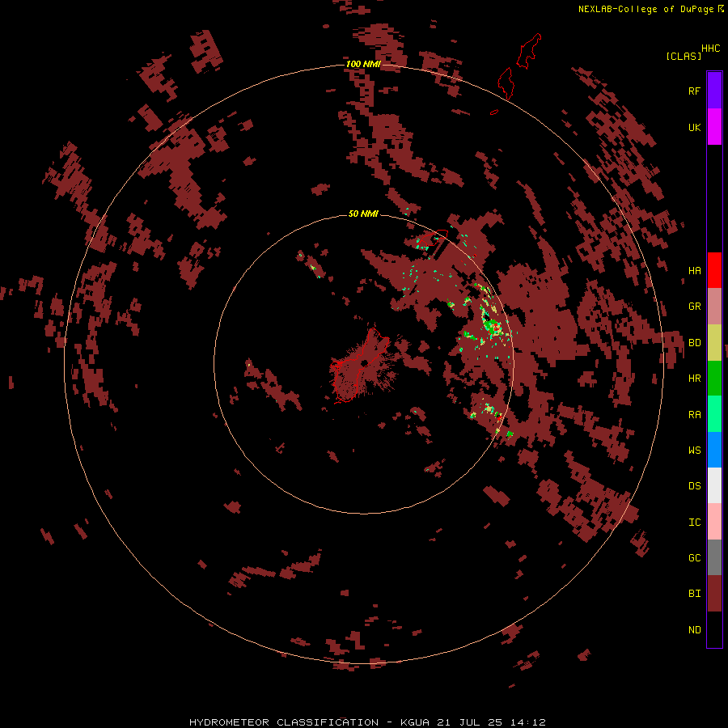Click the 'UK' legend label
This screenshot has width=728, height=728.
tap(694, 128)
